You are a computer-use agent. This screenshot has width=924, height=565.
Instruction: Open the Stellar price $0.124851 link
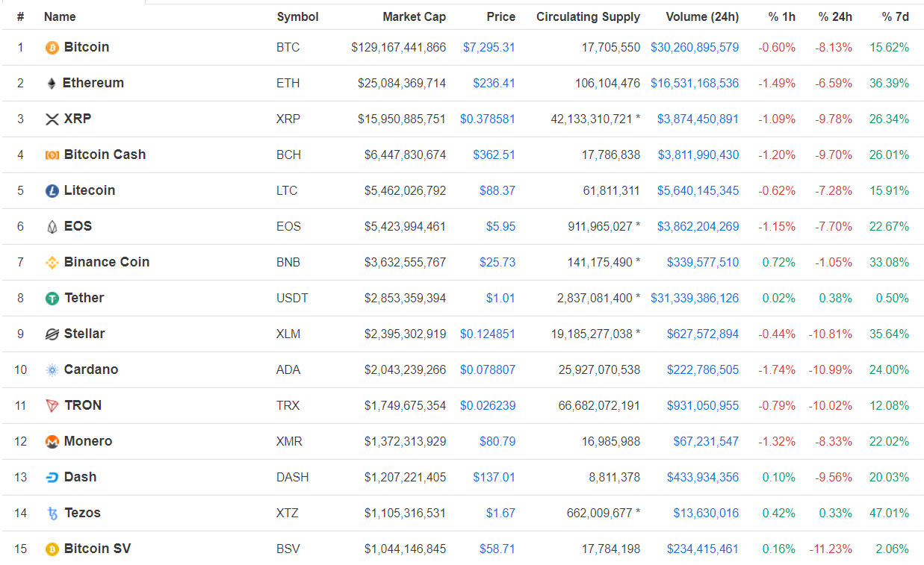click(x=487, y=334)
